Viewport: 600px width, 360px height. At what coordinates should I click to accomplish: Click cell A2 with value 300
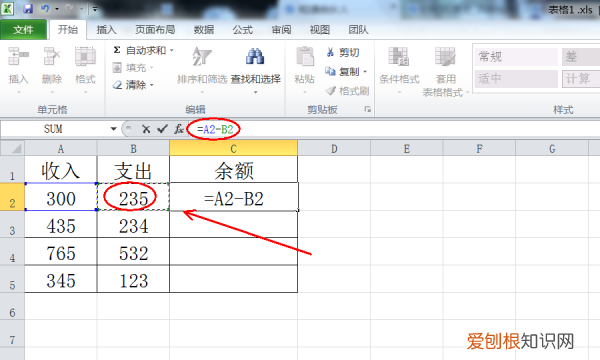tap(61, 197)
